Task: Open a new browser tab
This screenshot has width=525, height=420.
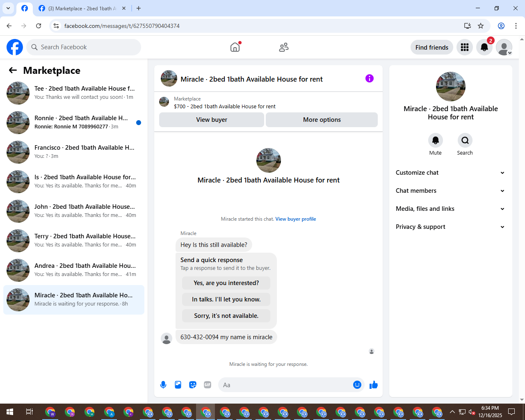Action: [x=139, y=8]
